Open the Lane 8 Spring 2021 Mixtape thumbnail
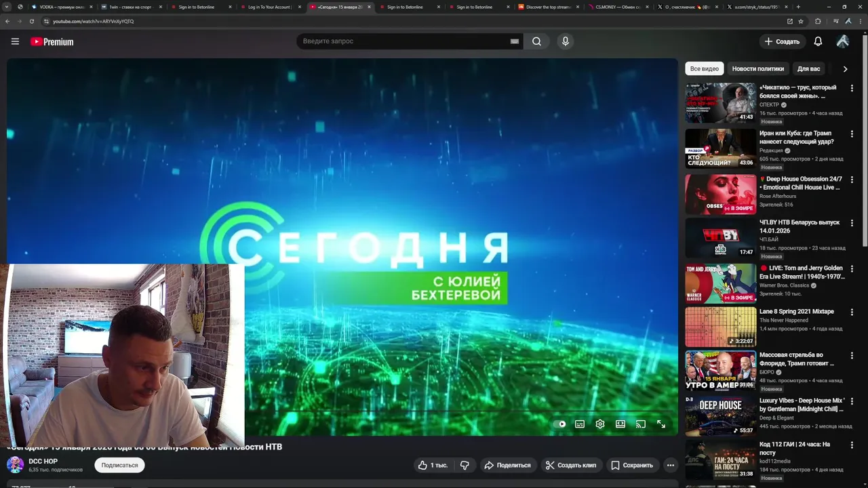 720,327
